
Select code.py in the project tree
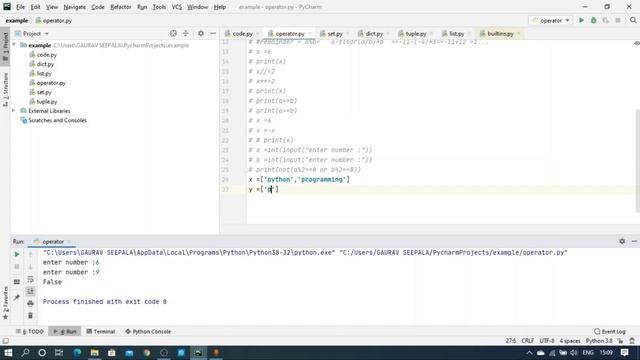[x=47, y=55]
